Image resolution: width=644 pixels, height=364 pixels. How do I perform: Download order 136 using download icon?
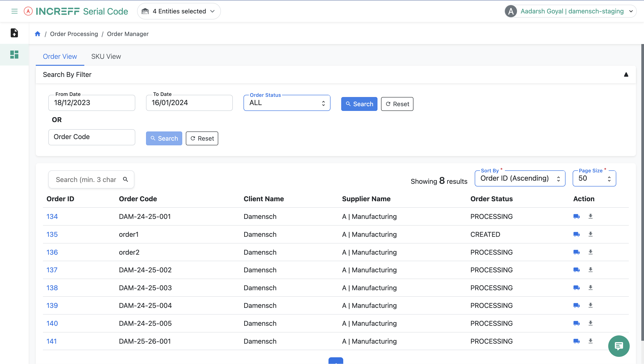coord(591,252)
